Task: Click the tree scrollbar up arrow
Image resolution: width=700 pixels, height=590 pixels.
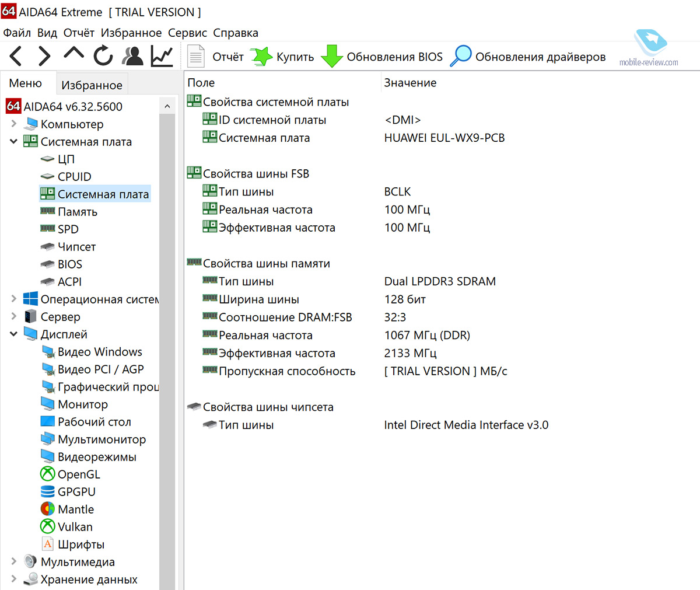Action: (x=167, y=106)
